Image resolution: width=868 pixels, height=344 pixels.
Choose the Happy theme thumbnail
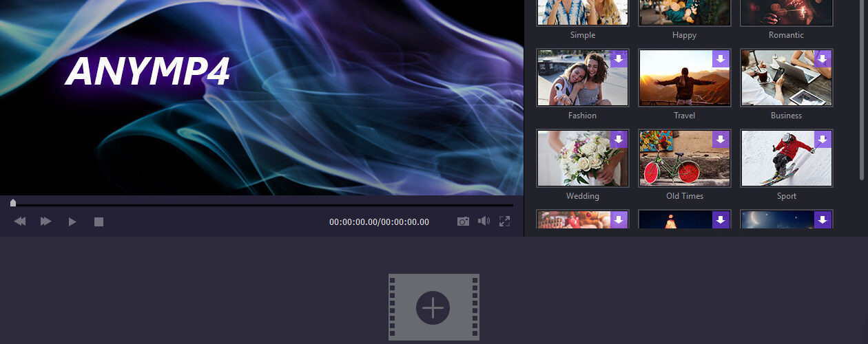(684, 12)
